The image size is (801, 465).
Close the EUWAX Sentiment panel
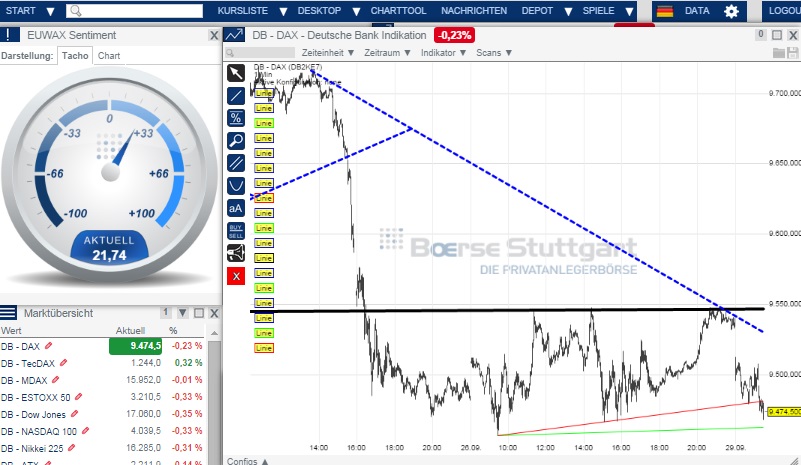pyautogui.click(x=214, y=35)
